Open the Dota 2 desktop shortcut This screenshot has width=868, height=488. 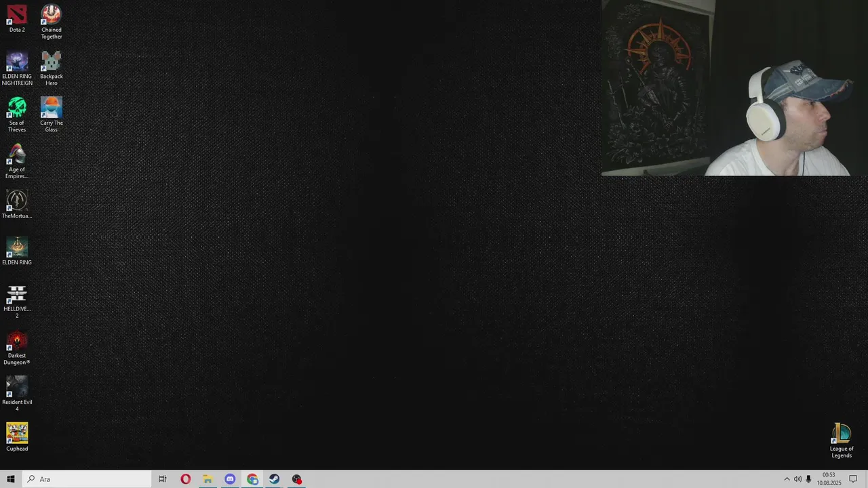click(17, 18)
